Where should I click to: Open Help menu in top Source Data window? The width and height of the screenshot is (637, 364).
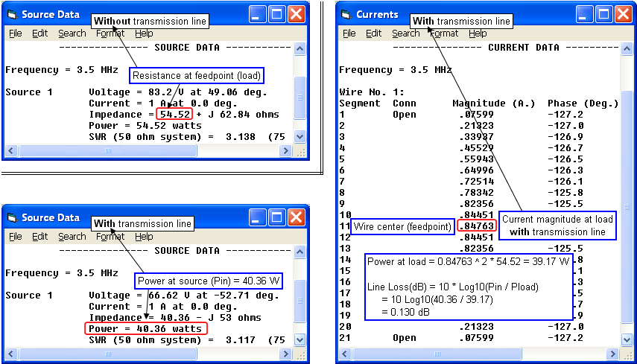[x=144, y=33]
